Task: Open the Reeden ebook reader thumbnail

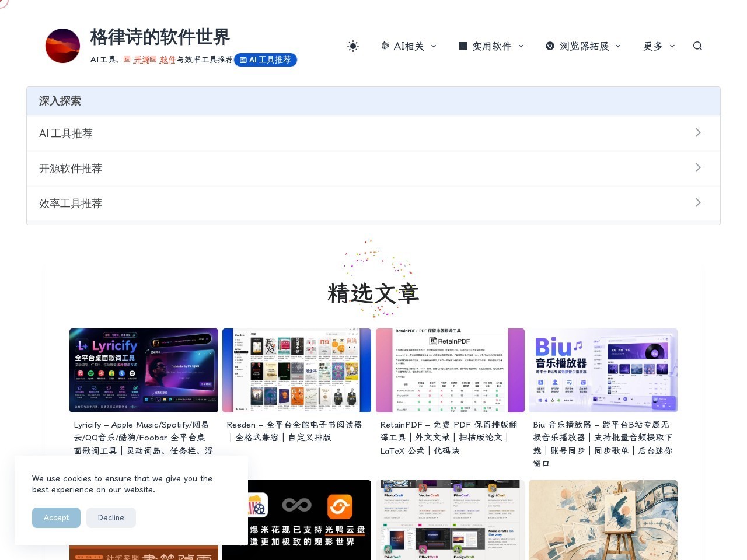Action: point(296,370)
